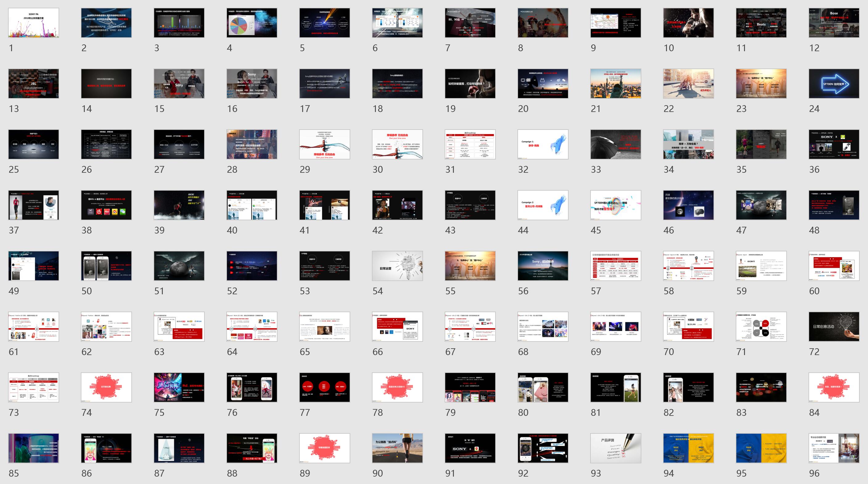Select slide 78 red splash section thumbnail
The height and width of the screenshot is (484, 868).
pos(397,388)
